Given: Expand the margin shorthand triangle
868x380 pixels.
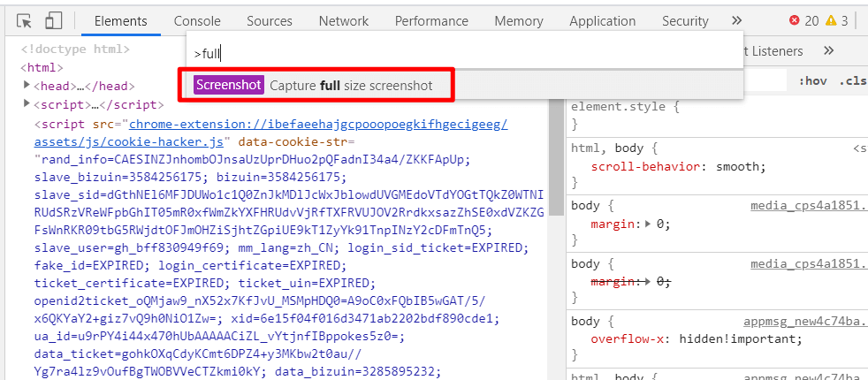Looking at the screenshot, I should (x=649, y=224).
